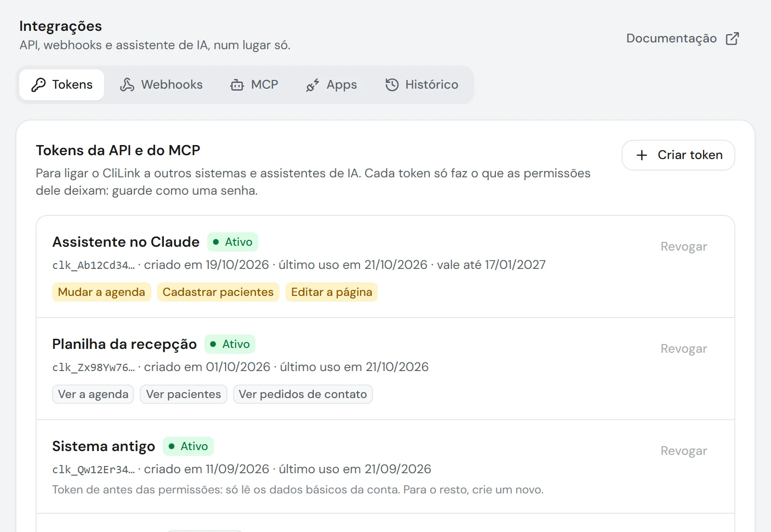Go to the MCP tab
Screen dimensions: 771x532
click(254, 85)
